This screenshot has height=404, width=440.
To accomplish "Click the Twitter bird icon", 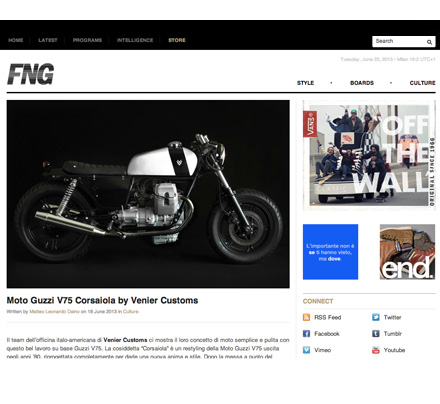I will (x=376, y=317).
